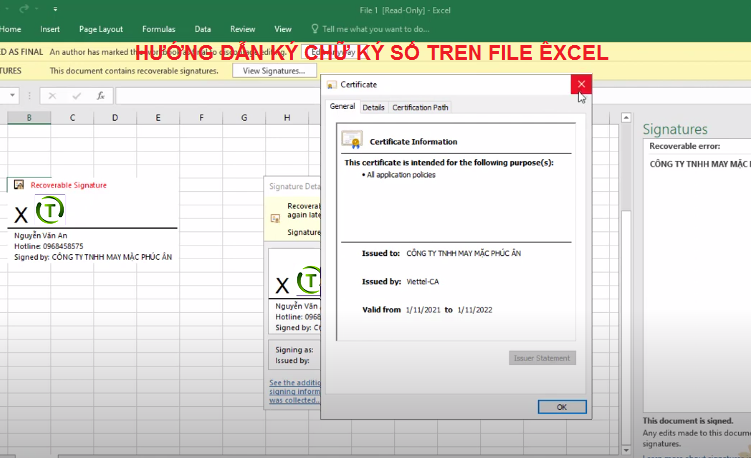Click the 'Issued by:' label in Signature Details
Viewport: 751px width, 458px height.
click(x=292, y=361)
